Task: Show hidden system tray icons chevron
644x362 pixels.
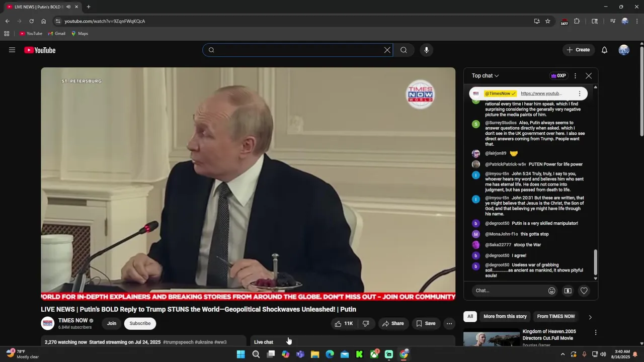Action: [563, 354]
